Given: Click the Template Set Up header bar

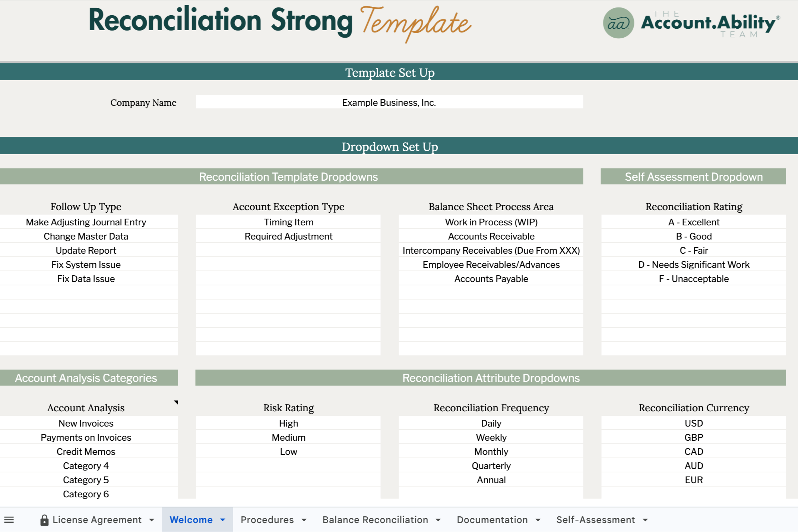Looking at the screenshot, I should pyautogui.click(x=390, y=72).
